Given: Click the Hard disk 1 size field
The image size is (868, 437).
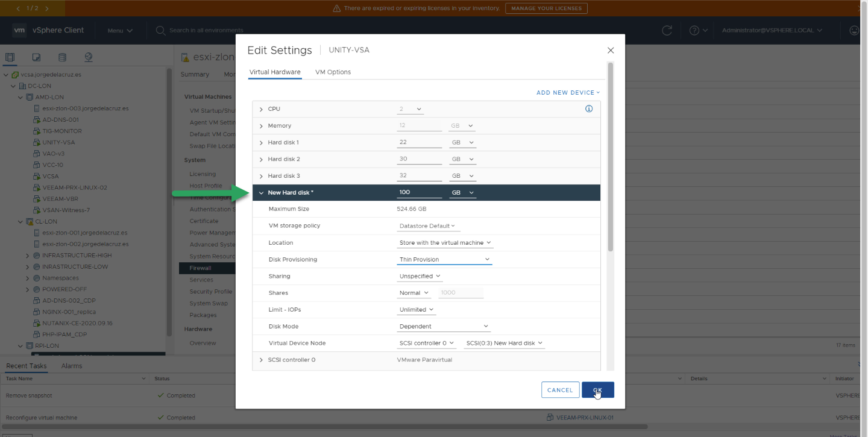Looking at the screenshot, I should 420,143.
